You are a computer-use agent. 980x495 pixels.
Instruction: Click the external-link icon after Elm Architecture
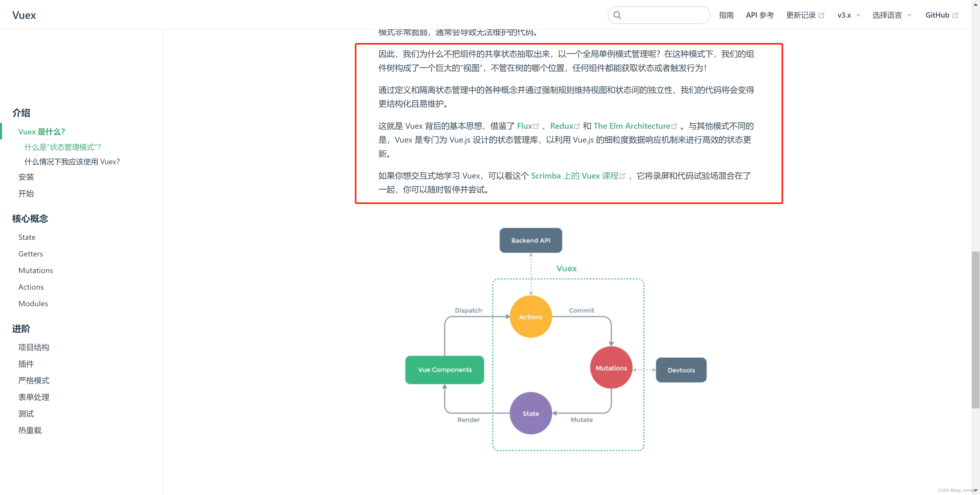[x=674, y=126]
